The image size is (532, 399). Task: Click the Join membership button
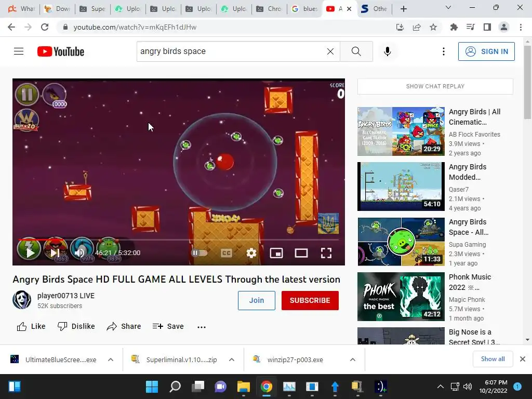(257, 300)
